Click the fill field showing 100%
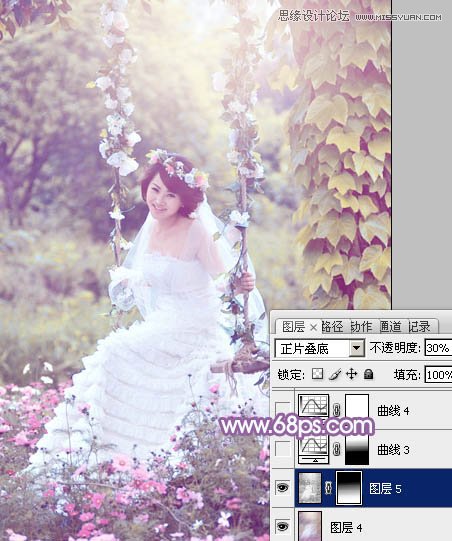 click(x=438, y=375)
